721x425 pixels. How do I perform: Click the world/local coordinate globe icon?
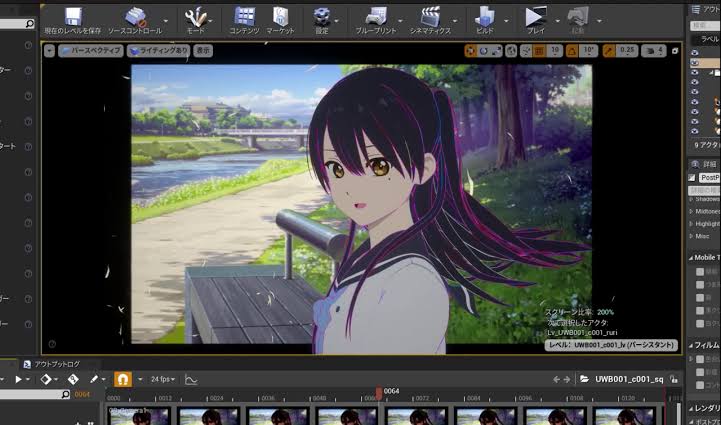pyautogui.click(x=511, y=51)
